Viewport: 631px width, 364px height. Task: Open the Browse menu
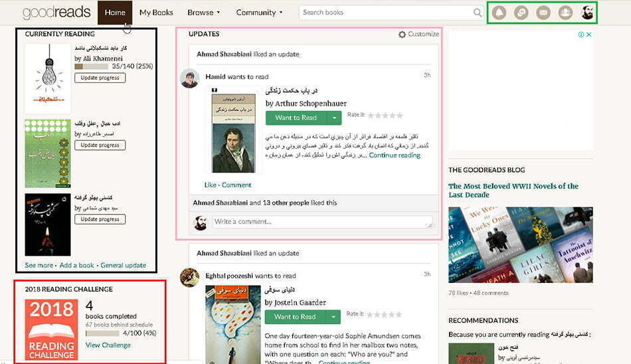click(x=204, y=13)
